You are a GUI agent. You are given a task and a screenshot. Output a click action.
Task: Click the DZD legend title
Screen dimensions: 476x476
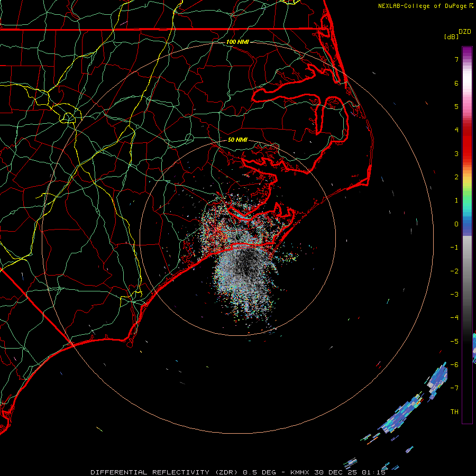pyautogui.click(x=464, y=32)
